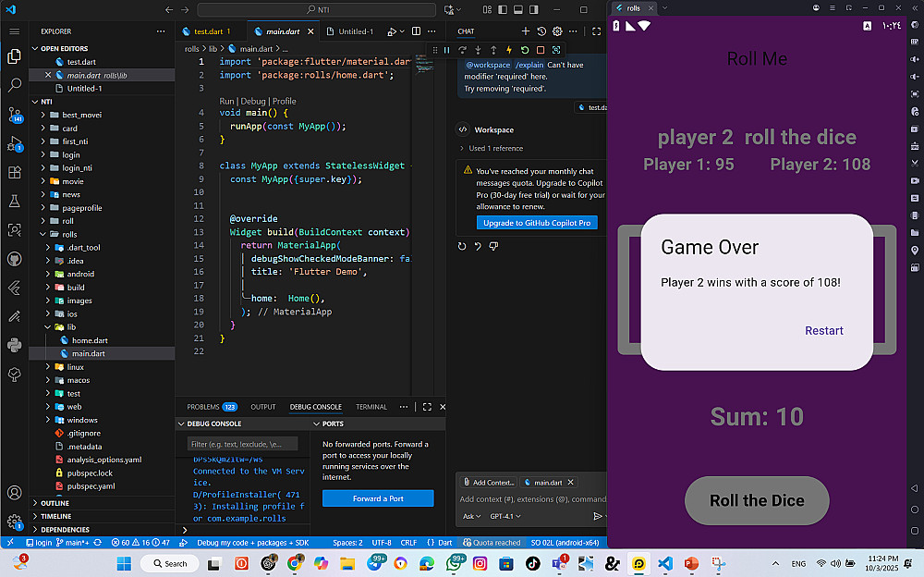The image size is (924, 577).
Task: Click the Forward a Port button
Action: coord(378,498)
